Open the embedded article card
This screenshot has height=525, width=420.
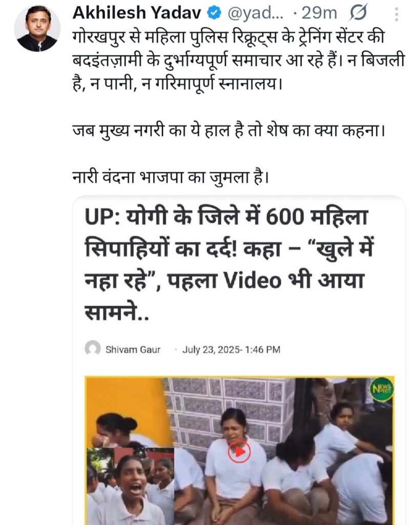pos(239,360)
